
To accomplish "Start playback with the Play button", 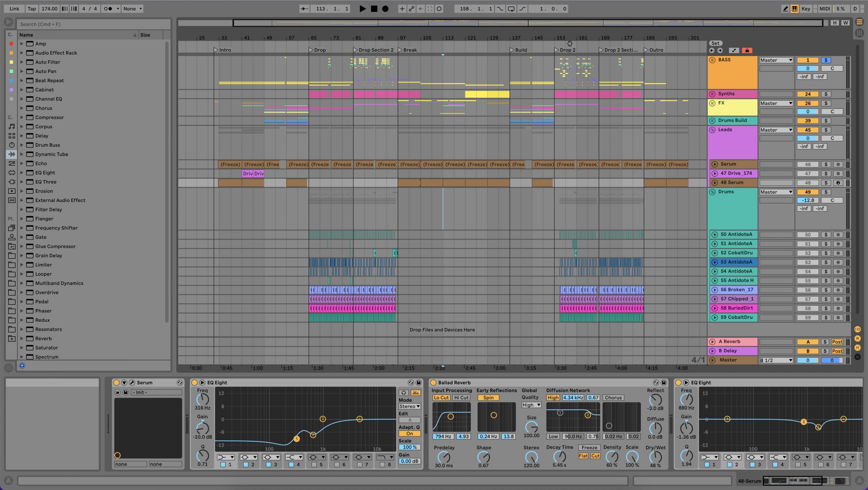I will [362, 8].
